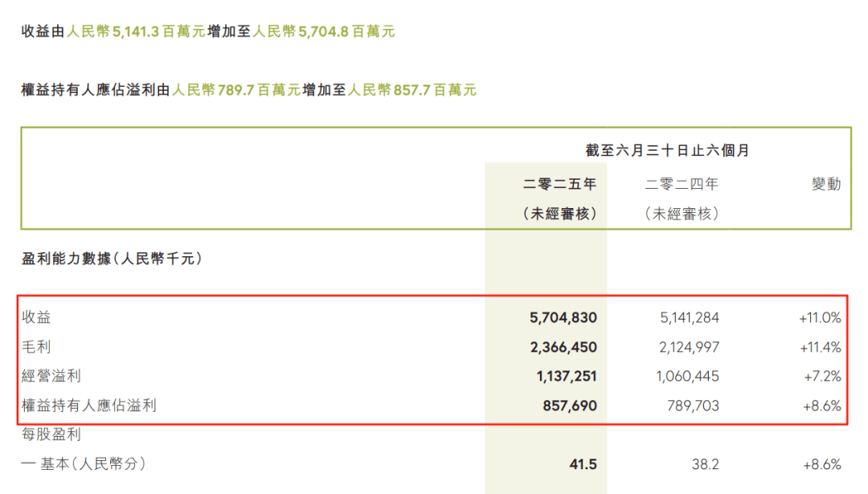Screen dimensions: 868x494
Task: Click the +11.4% change figure
Action: pyautogui.click(x=820, y=347)
